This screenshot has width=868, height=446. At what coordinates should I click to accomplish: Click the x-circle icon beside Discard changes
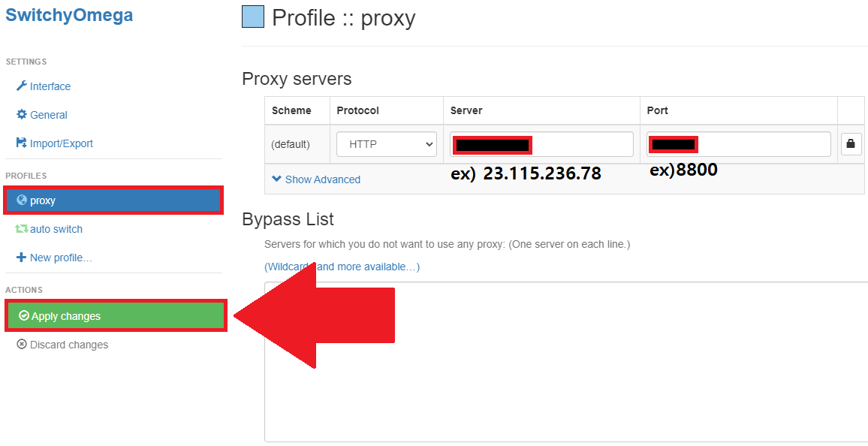coord(22,344)
